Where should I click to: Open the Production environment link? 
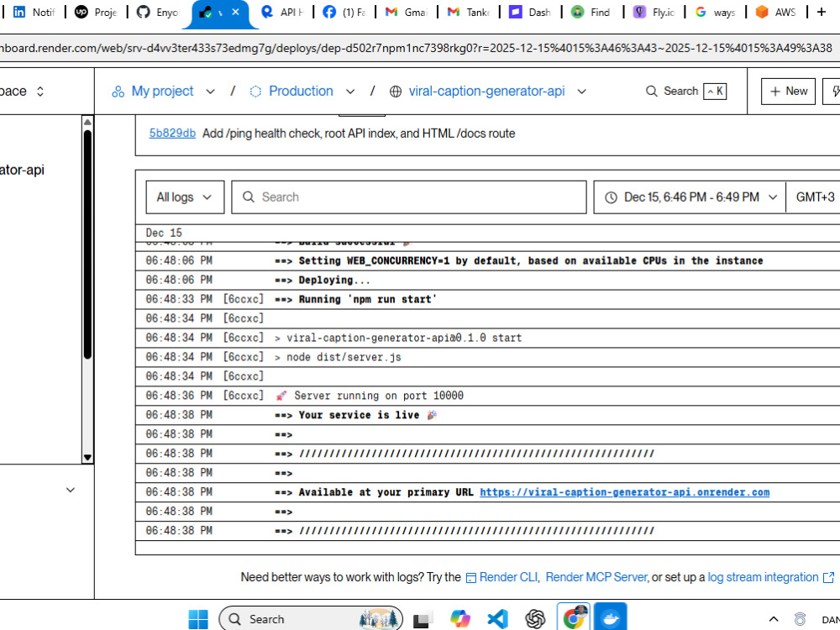tap(301, 91)
